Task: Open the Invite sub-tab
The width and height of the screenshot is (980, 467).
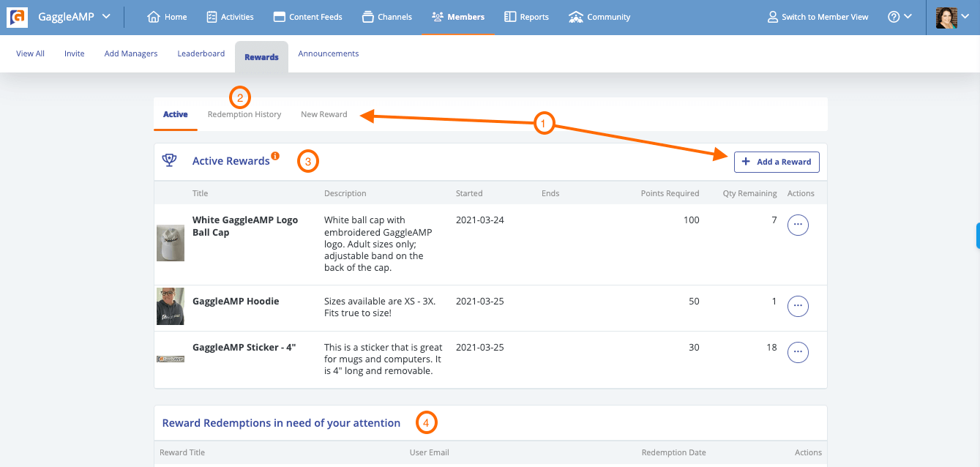Action: [x=75, y=53]
